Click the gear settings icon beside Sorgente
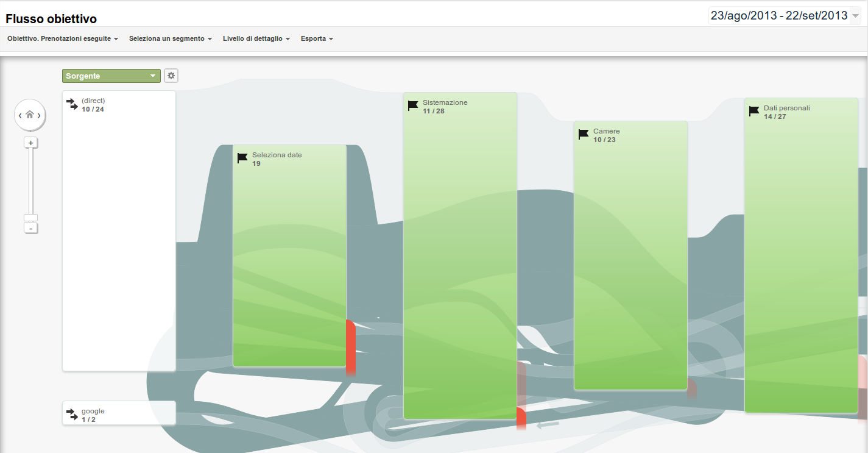Image resolution: width=868 pixels, height=453 pixels. (171, 76)
